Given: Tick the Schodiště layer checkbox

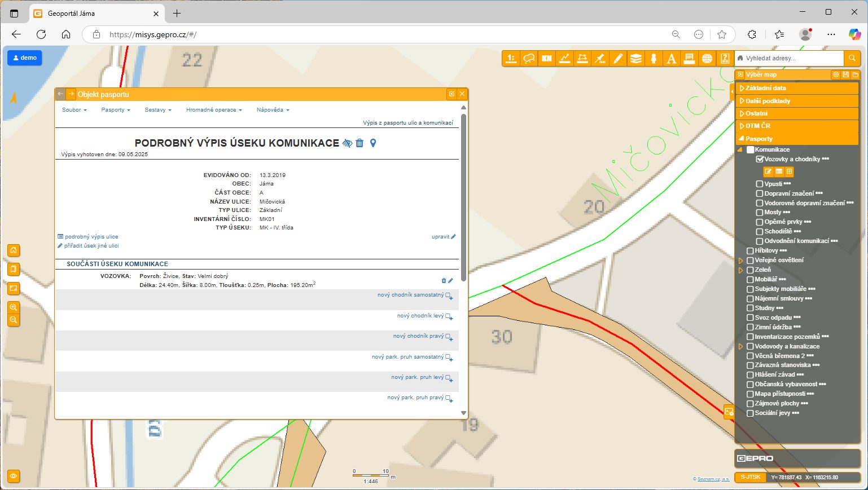Looking at the screenshot, I should click(x=760, y=232).
